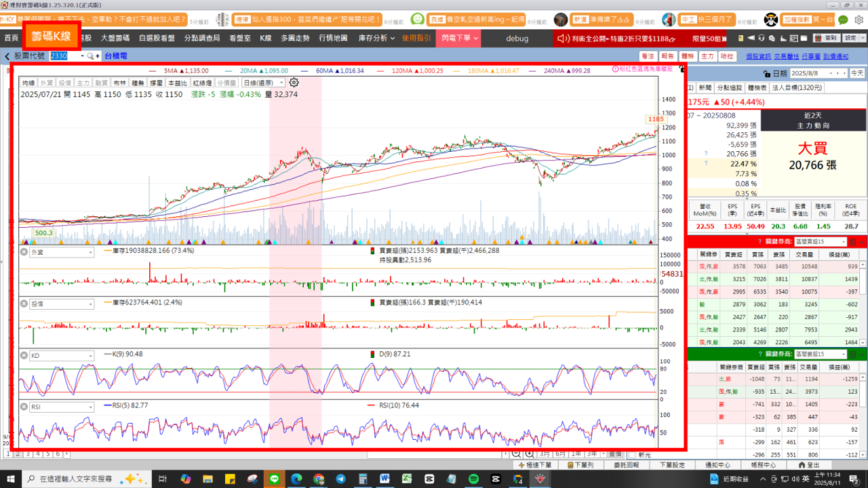Click the grid icon beside 區間買超15
This screenshot has height=488, width=868.
point(853,242)
